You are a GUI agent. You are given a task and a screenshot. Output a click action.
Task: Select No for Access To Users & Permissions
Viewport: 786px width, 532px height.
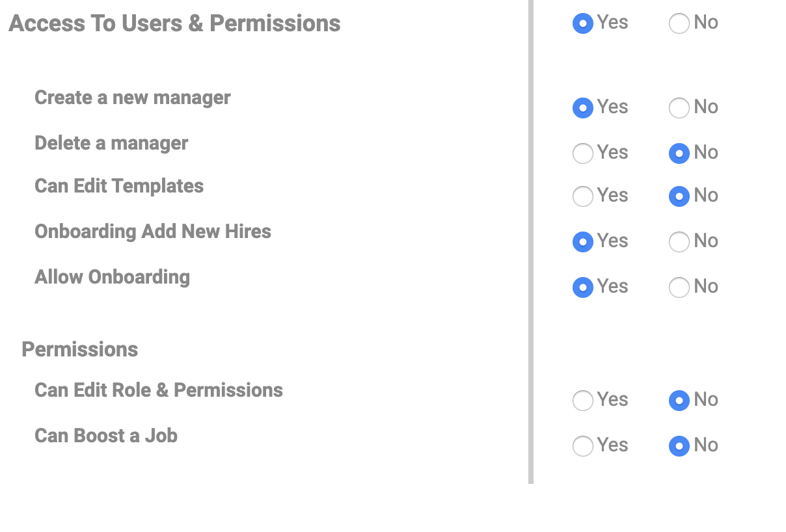coord(679,24)
